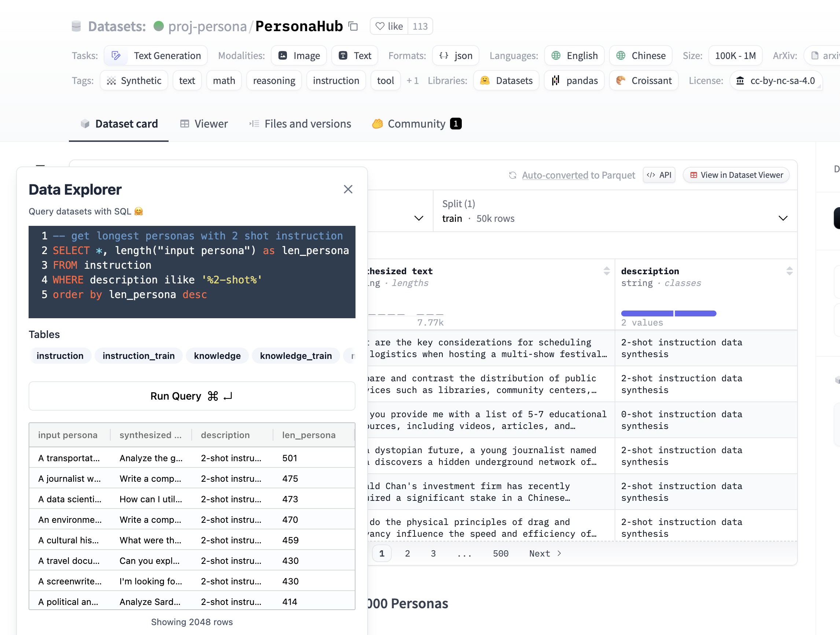
Task: Click the View in Dataset Viewer icon
Action: point(694,175)
